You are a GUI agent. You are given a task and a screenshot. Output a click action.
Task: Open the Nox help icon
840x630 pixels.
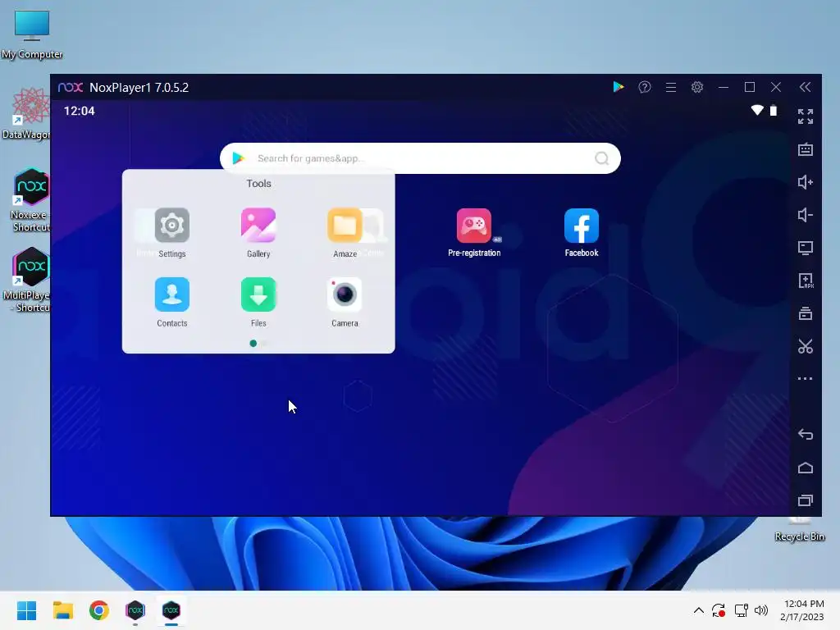(645, 87)
